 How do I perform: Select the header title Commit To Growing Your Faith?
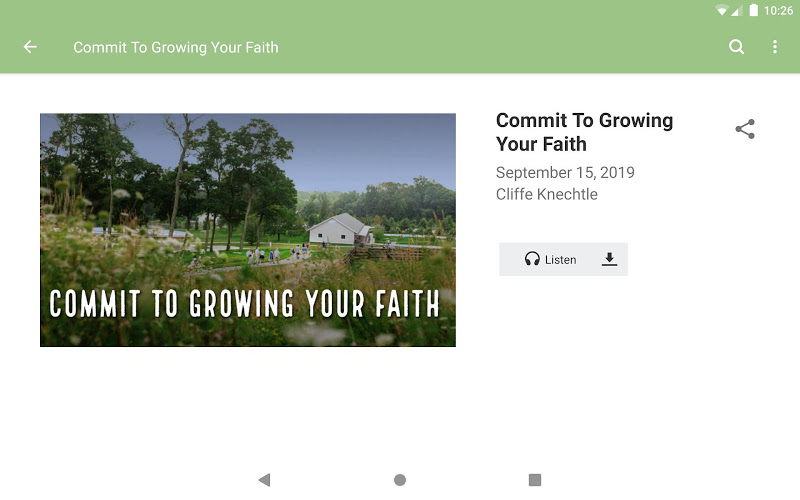[176, 47]
